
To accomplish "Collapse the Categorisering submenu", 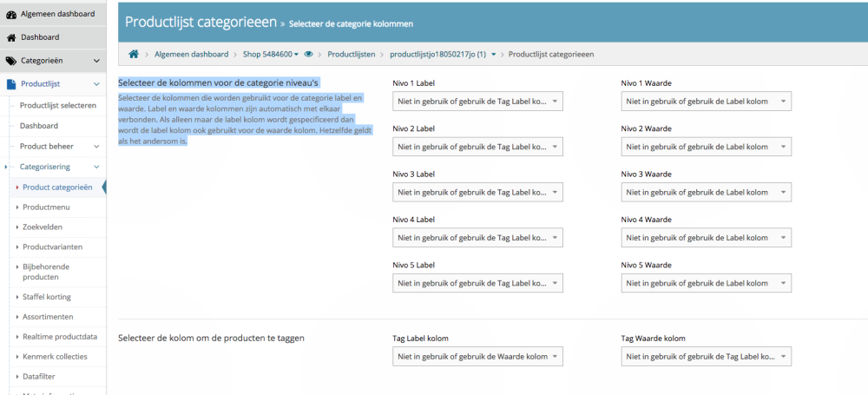I will pos(96,167).
